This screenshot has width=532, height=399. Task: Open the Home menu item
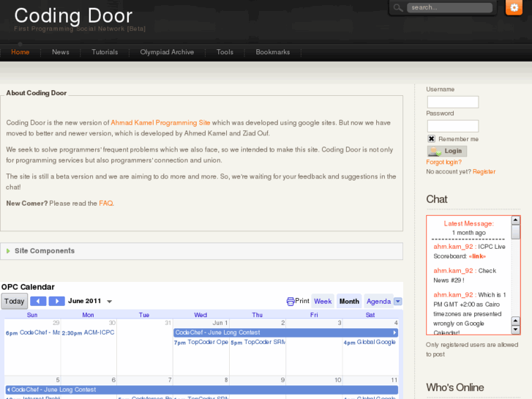pos(20,52)
